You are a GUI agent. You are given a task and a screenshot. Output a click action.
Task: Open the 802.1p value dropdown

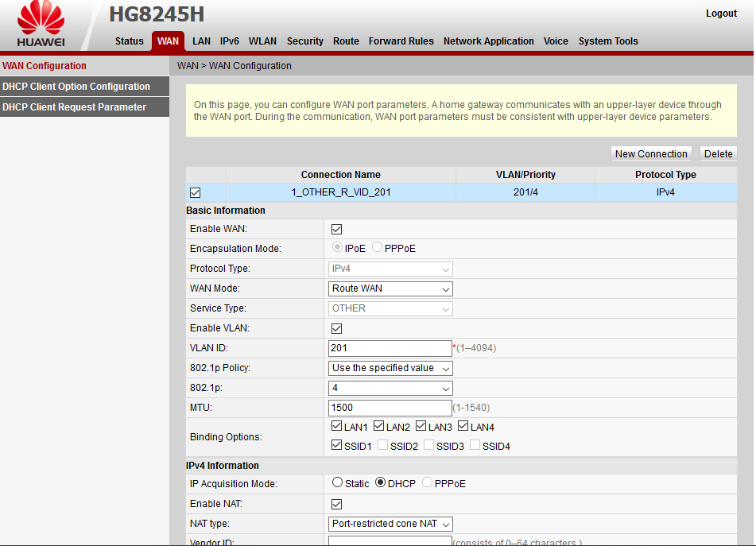[390, 388]
